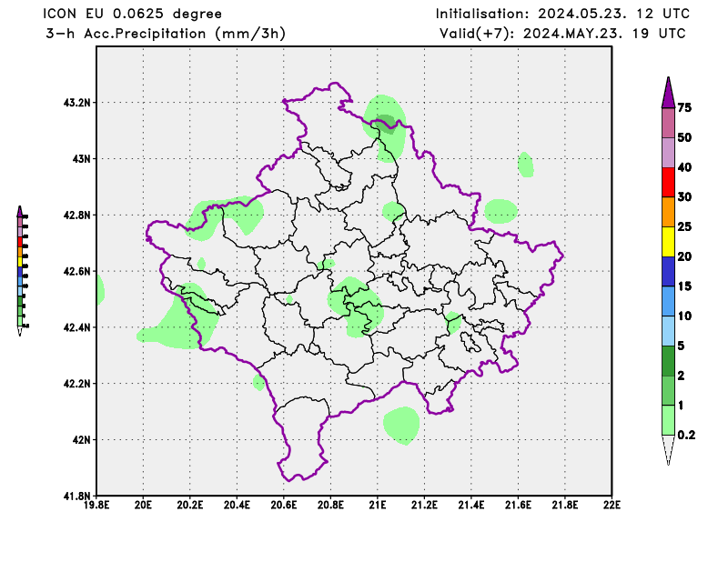Click the legend value "20"
The image size is (728, 562).
pyautogui.click(x=684, y=256)
